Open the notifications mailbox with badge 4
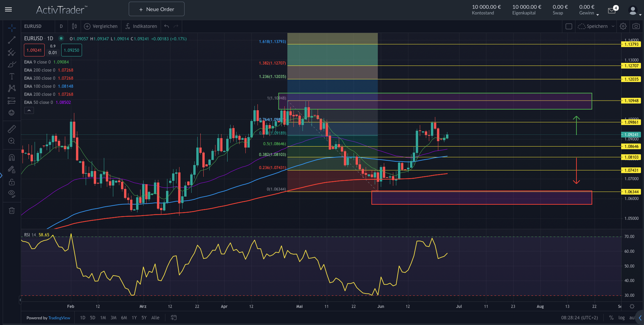Viewport: 644px width, 325px height. pos(612,10)
